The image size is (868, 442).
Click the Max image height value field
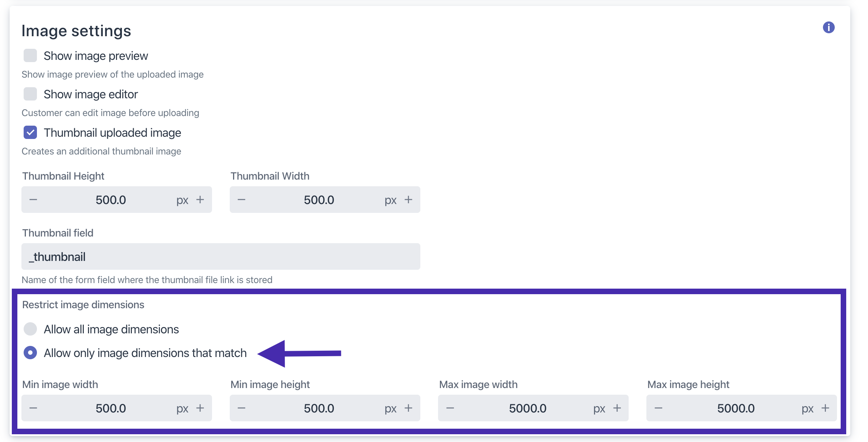point(736,408)
